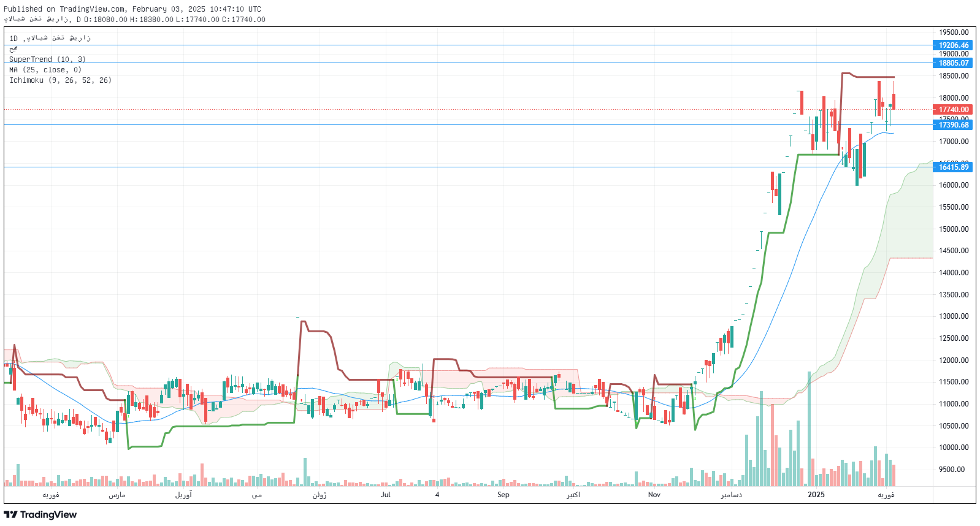Click the آوریل label on time axis
The height and width of the screenshot is (526, 980).
[x=183, y=495]
